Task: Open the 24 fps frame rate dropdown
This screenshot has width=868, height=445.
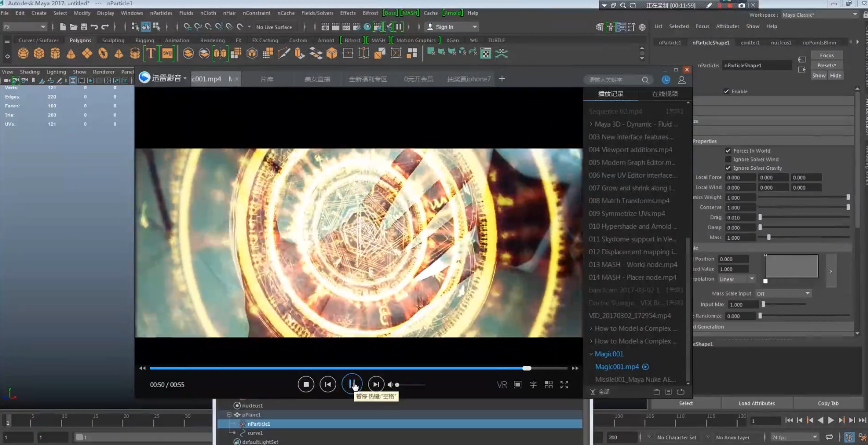Action: pos(794,438)
